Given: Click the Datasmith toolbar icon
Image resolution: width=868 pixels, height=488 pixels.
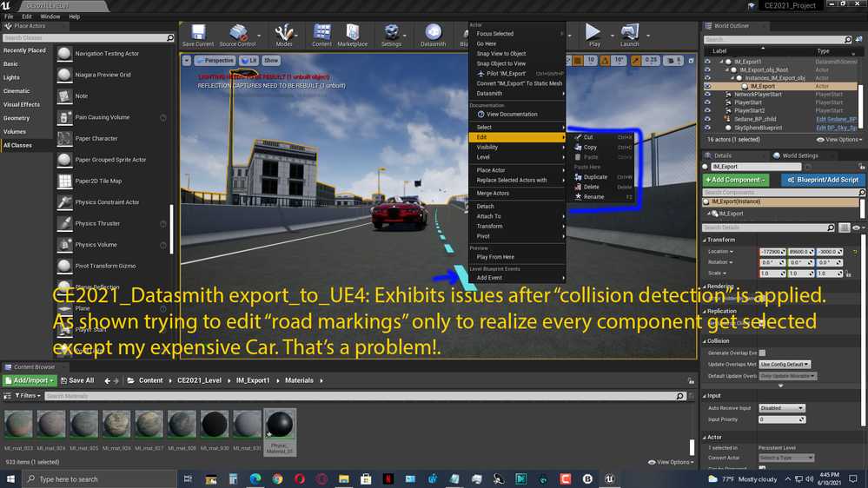Looking at the screenshot, I should click(433, 35).
